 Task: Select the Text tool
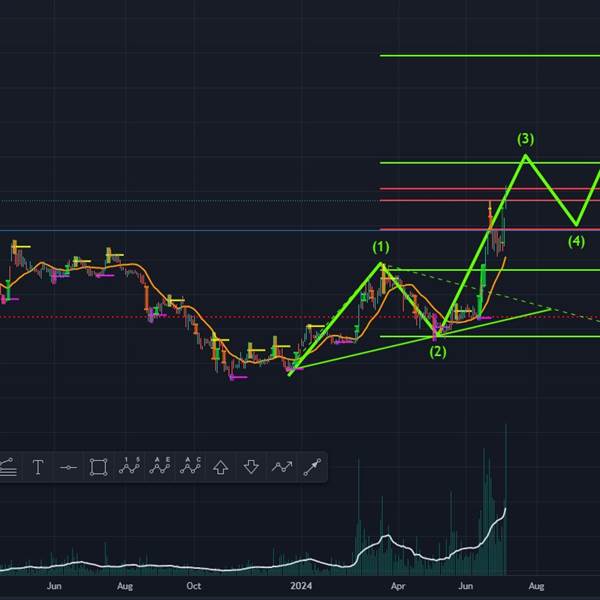[38, 467]
